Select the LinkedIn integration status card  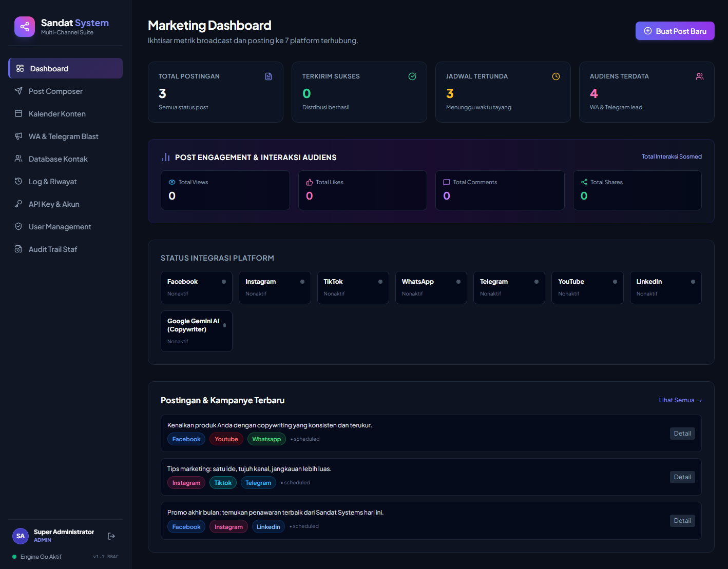tap(666, 287)
